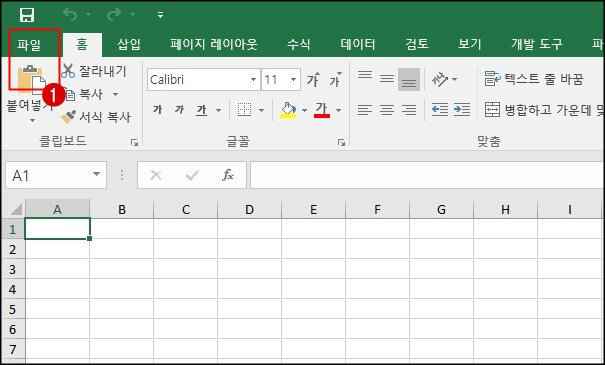This screenshot has width=605, height=365.
Task: Click text orientation icon
Action: coord(440,79)
